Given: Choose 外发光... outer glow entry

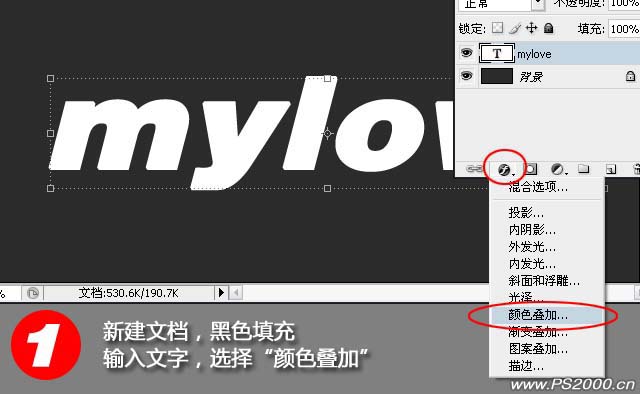Looking at the screenshot, I should point(532,247).
